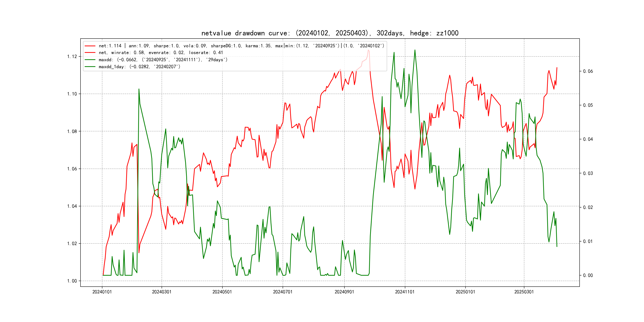Click the chart title text
This screenshot has width=644, height=322.
click(330, 33)
